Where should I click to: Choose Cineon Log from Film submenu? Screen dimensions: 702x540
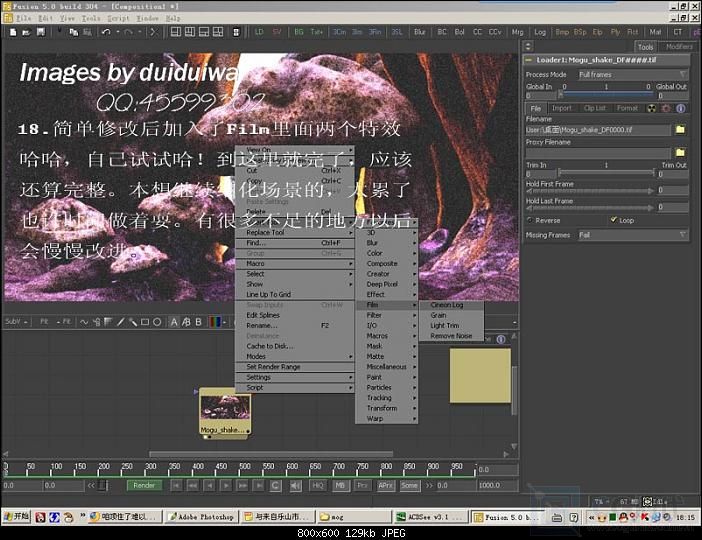click(451, 305)
